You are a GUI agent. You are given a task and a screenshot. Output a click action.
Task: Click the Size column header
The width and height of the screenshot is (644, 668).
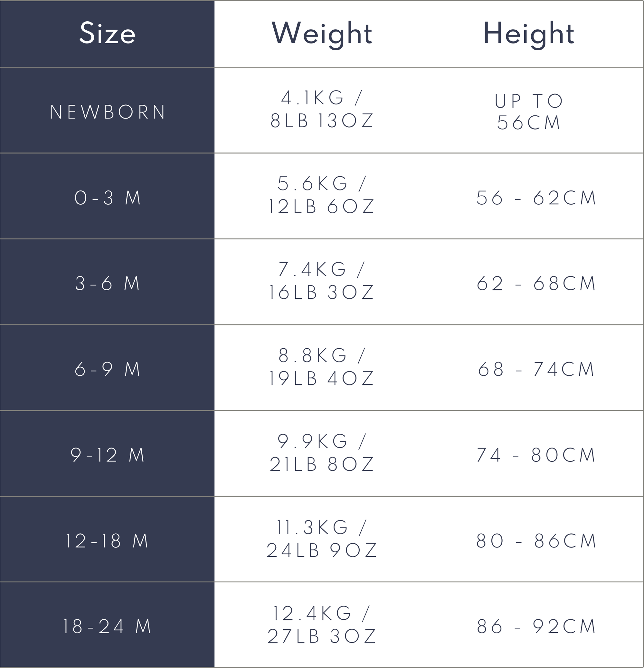click(107, 34)
